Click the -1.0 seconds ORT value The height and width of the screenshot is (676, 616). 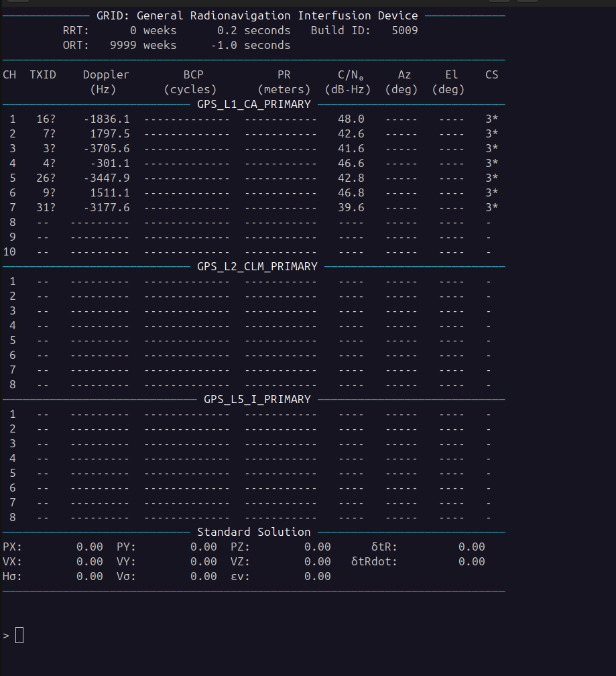(251, 46)
